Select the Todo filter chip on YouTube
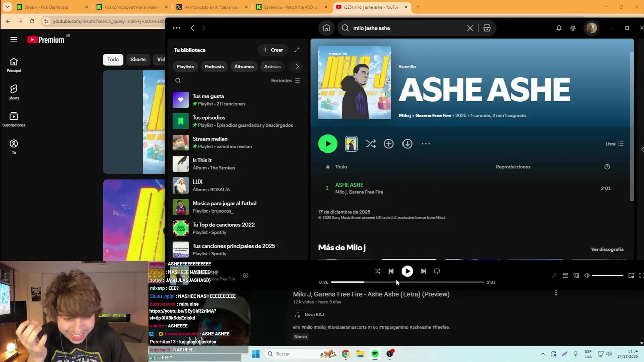This screenshot has height=362, width=644. [x=113, y=60]
